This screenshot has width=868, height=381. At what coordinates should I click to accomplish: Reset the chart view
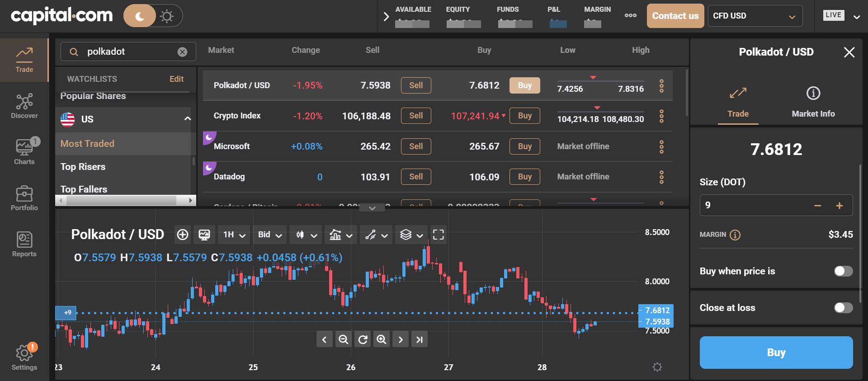pos(363,339)
